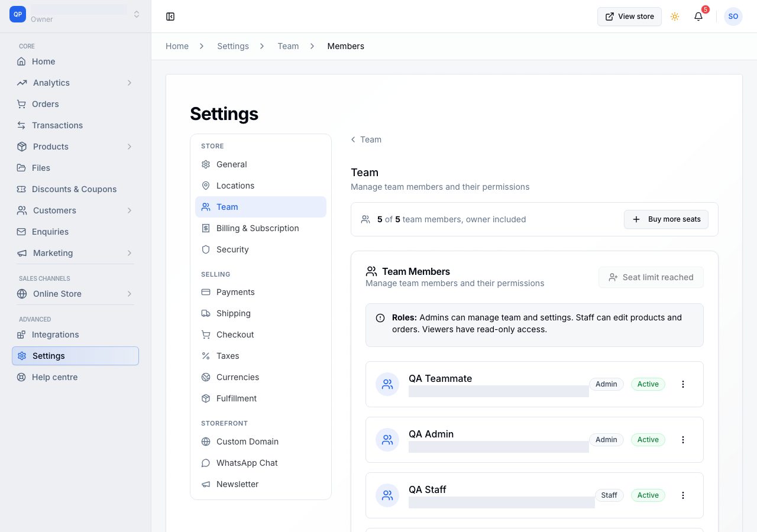757x532 pixels.
Task: Navigate to Team breadcrumb
Action: (x=288, y=46)
